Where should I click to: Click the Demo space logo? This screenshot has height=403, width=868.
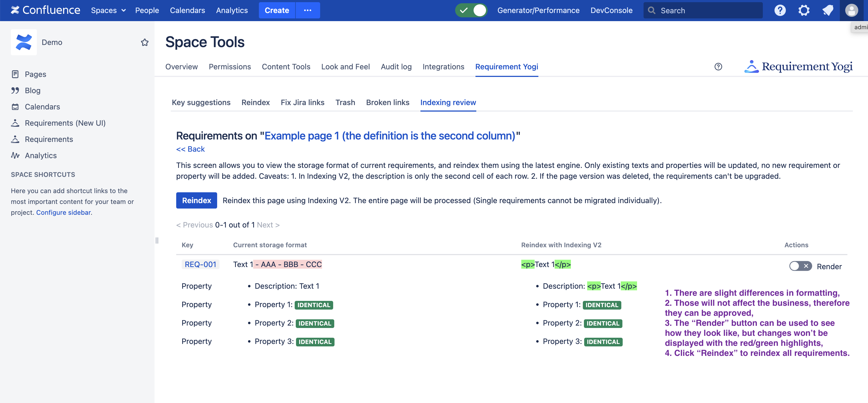(x=24, y=43)
